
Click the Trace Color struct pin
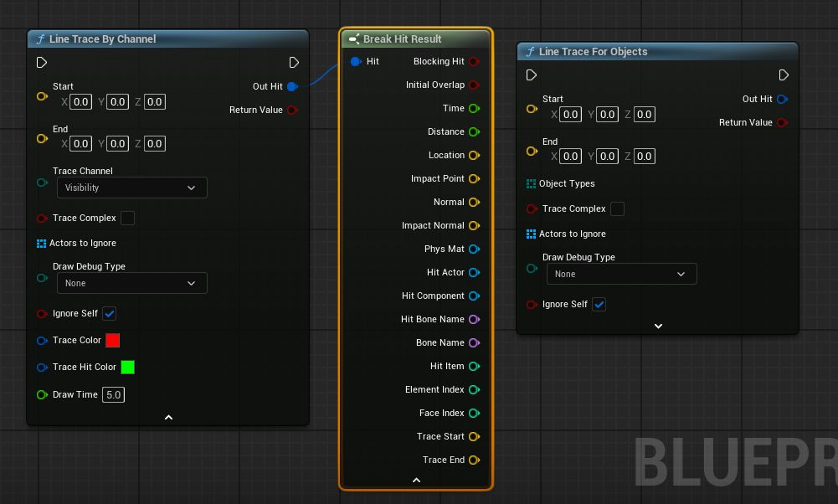pos(42,341)
